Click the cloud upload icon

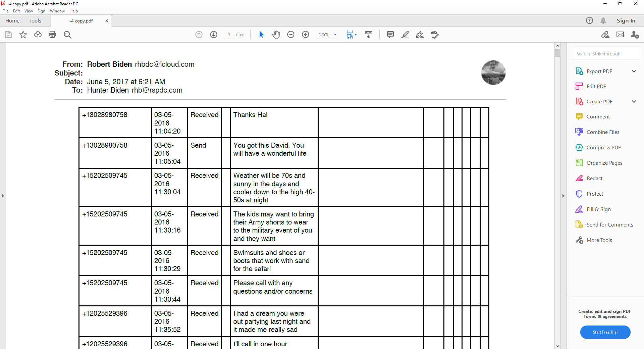38,35
